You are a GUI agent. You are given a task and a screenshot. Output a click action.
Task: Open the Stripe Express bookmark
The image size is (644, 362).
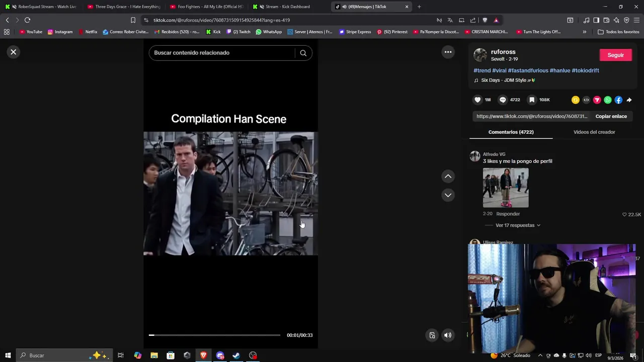click(x=355, y=32)
